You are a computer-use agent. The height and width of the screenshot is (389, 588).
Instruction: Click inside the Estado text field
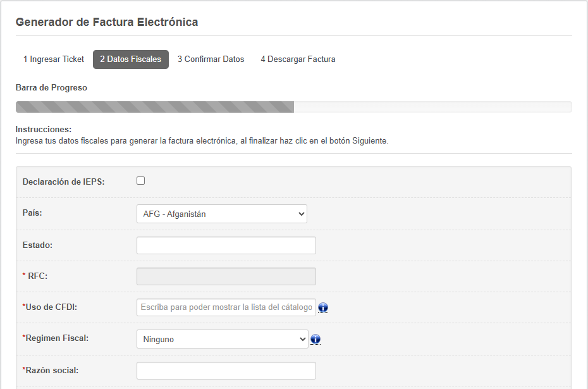pos(226,245)
